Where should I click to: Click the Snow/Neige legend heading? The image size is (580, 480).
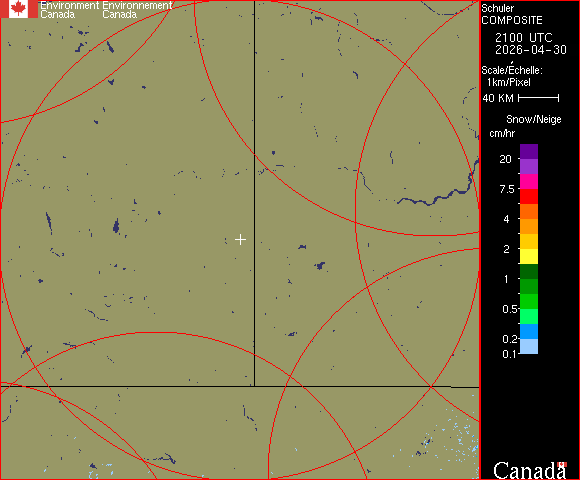pos(533,119)
